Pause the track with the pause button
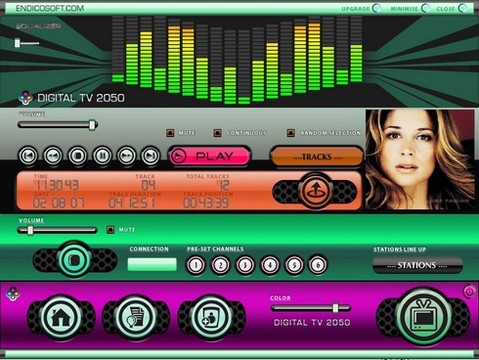Screen dimensions: 479x360 tap(102, 155)
